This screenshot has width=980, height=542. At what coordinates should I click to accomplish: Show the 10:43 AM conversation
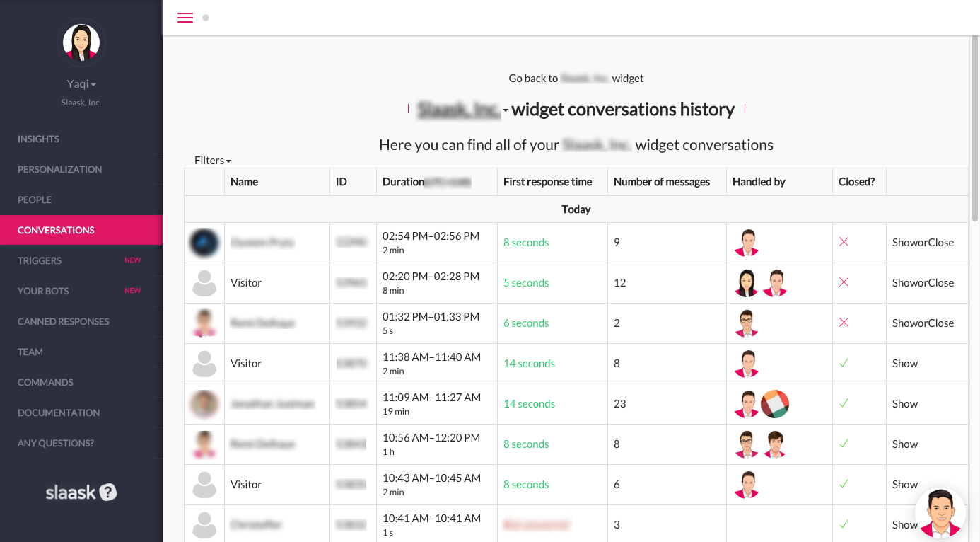pos(904,484)
